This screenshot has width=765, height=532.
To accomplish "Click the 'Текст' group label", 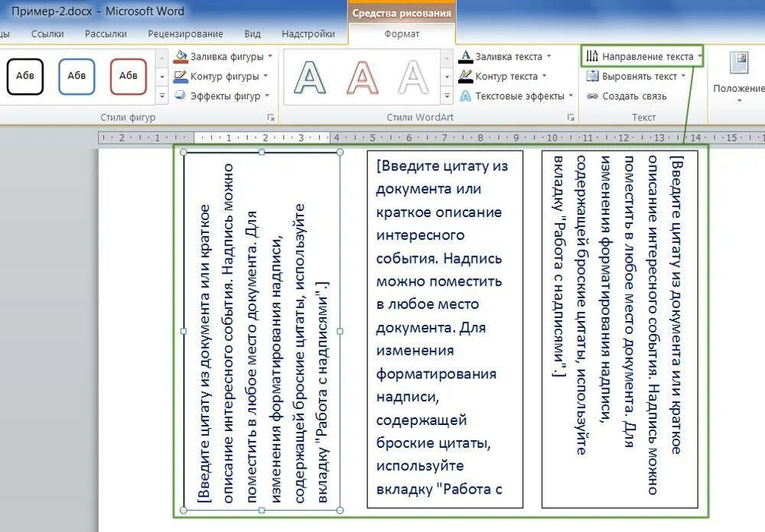I will coord(643,118).
